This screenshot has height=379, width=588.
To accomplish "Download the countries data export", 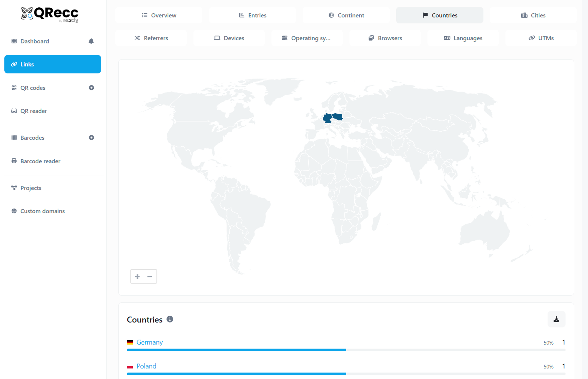I will [556, 319].
